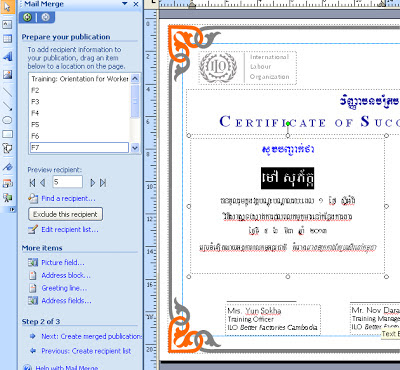Show next recipient
The image size is (400, 370).
93,183
